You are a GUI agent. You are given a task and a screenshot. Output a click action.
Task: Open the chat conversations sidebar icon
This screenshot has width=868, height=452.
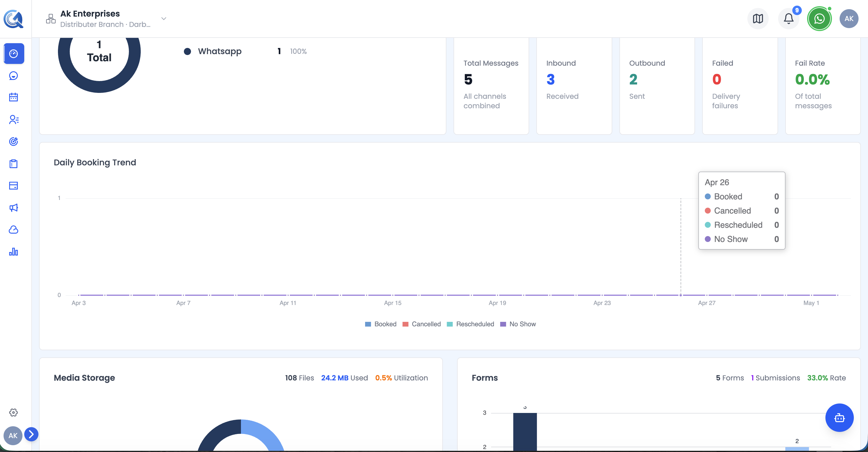coord(14,75)
